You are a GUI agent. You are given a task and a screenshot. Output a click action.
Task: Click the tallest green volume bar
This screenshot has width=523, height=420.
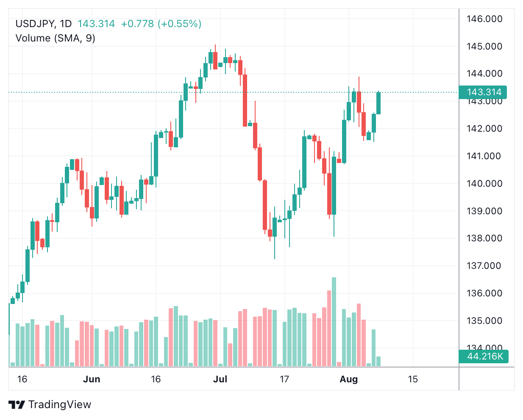tap(334, 322)
